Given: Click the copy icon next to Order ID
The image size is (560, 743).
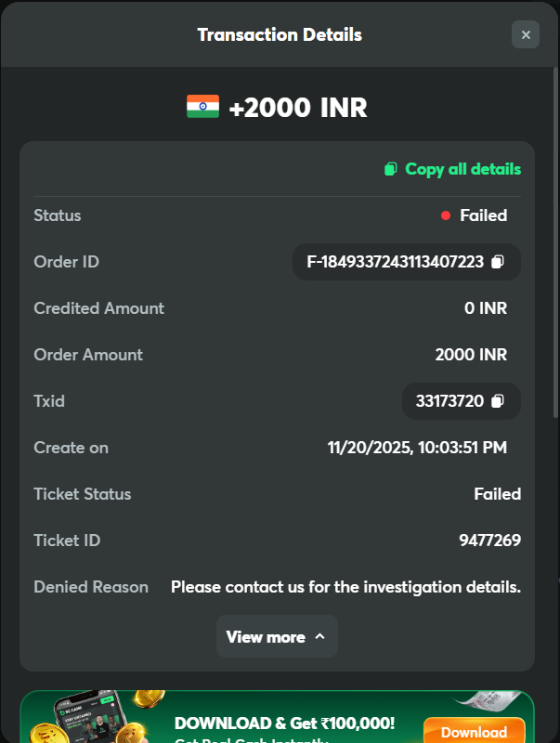Looking at the screenshot, I should point(498,262).
